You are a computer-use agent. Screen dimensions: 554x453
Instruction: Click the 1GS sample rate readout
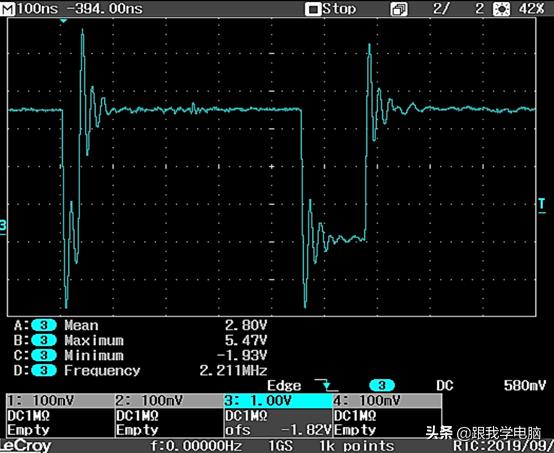(281, 446)
